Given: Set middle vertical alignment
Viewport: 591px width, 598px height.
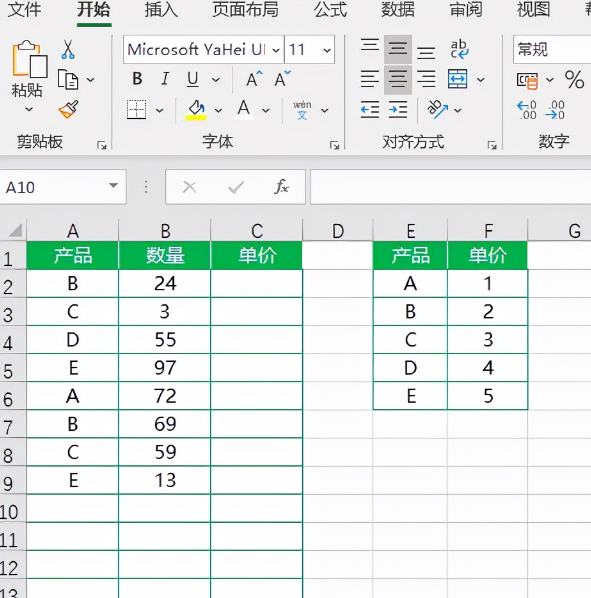Looking at the screenshot, I should (x=398, y=49).
